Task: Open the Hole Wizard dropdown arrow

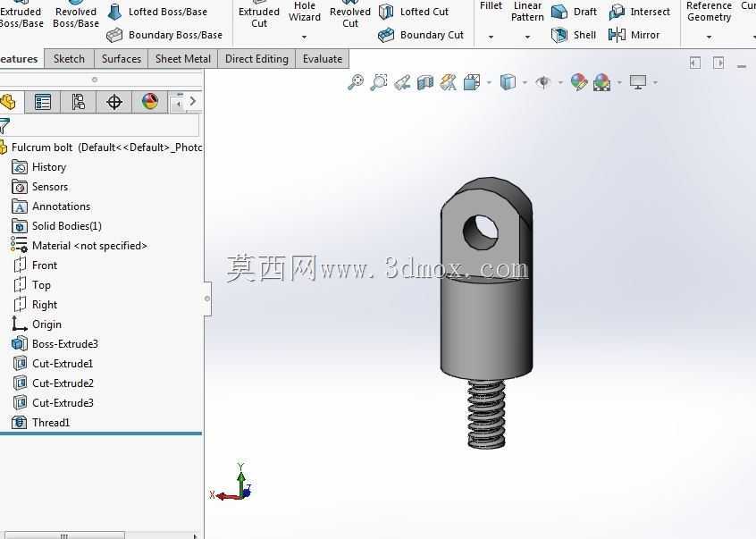Action: tap(304, 37)
